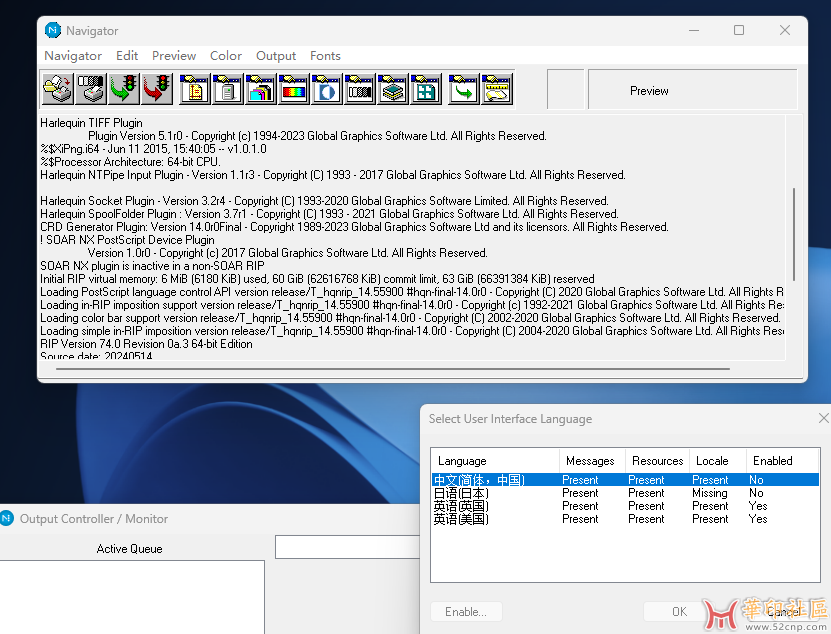
Task: Close the Select User Interface Language dialog
Action: click(824, 418)
